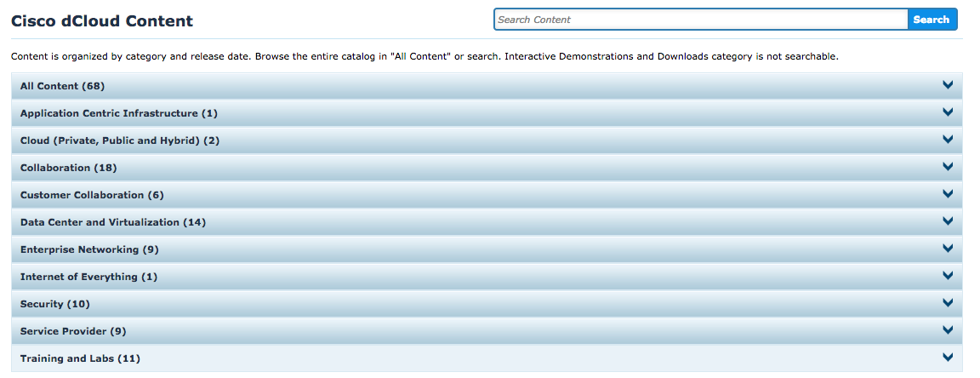980x378 pixels.
Task: Expand Training and Labs (11) section
Action: [80, 358]
